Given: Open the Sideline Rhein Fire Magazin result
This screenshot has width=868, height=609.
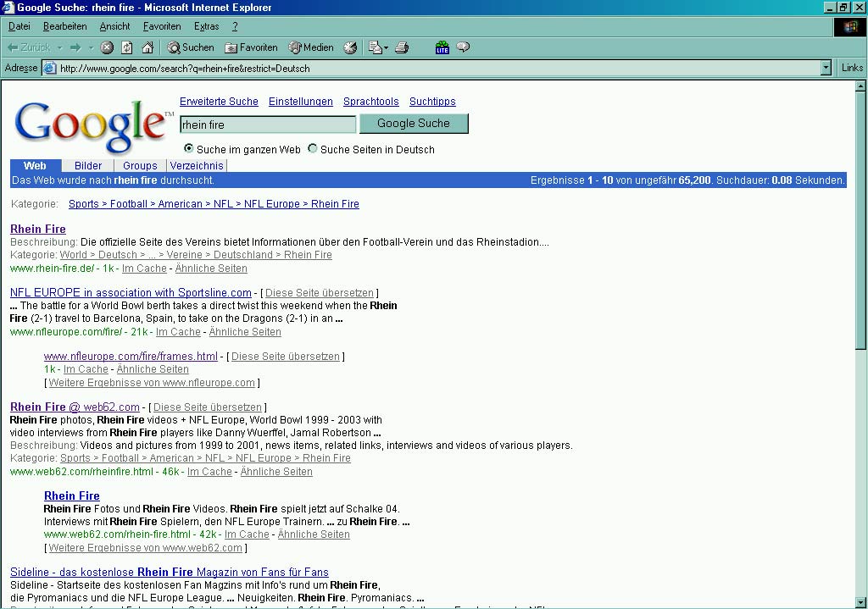Looking at the screenshot, I should [x=170, y=572].
